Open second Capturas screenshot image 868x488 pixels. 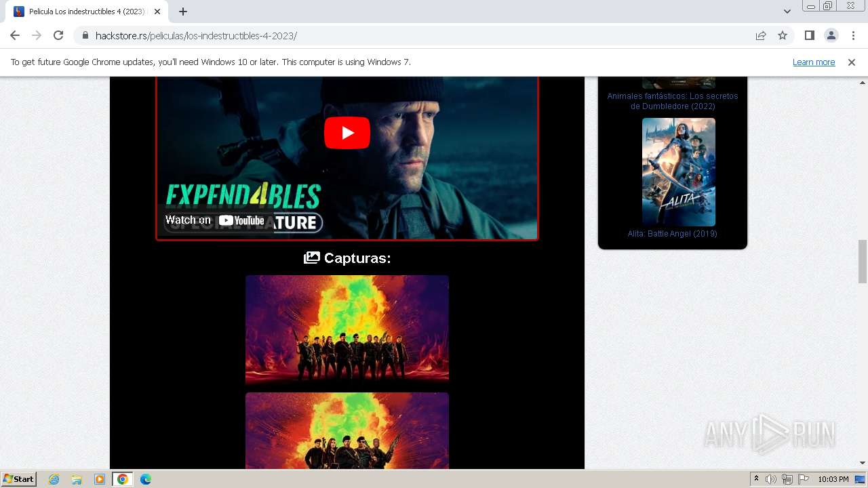347,430
